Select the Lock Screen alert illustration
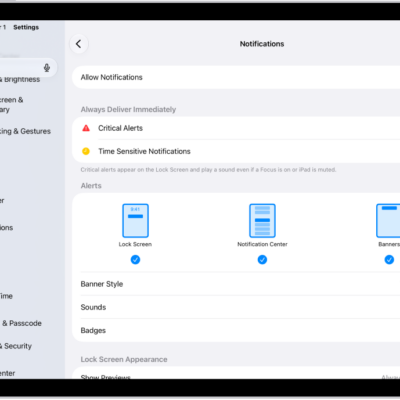This screenshot has height=400, width=400. (135, 221)
